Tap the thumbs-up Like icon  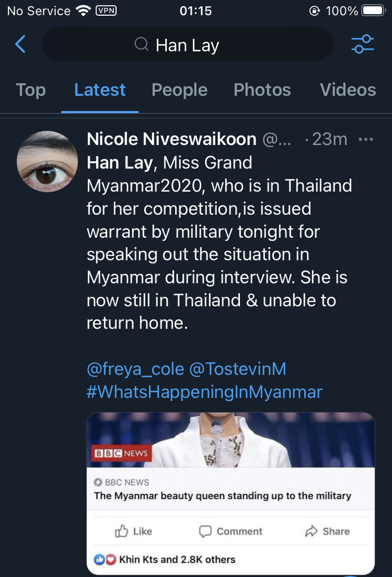coord(121,531)
